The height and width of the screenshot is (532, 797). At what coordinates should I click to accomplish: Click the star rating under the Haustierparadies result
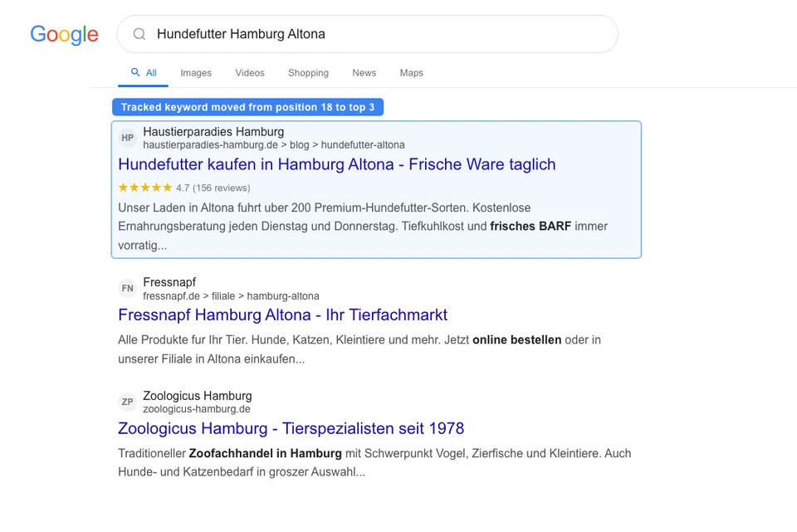144,188
